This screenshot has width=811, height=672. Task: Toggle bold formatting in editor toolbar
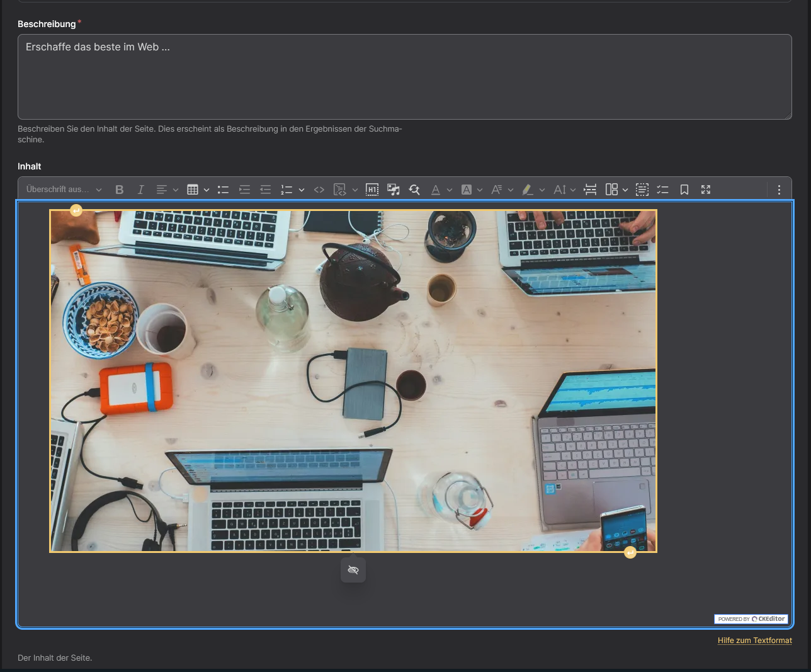[120, 190]
